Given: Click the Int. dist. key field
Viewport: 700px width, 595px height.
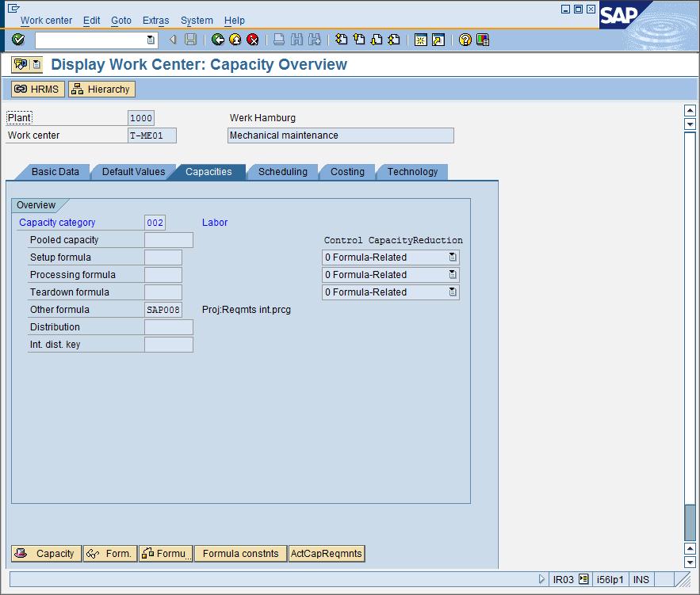Looking at the screenshot, I should (x=169, y=345).
